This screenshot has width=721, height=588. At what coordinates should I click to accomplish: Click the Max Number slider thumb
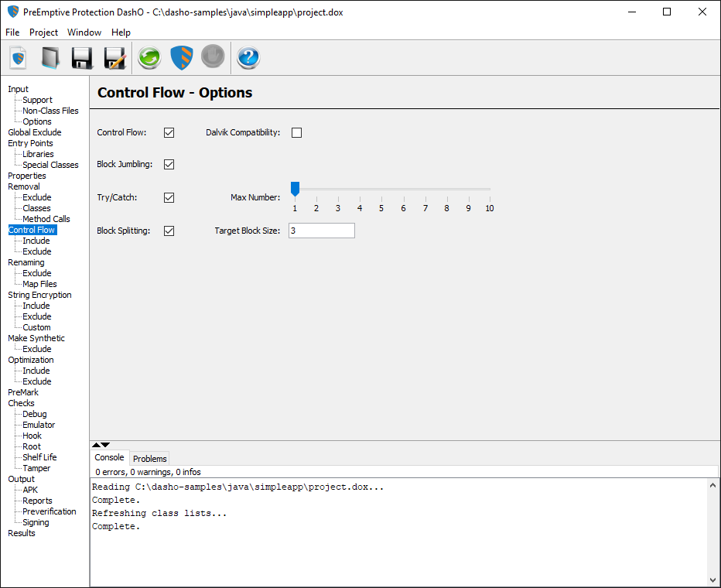coord(296,189)
